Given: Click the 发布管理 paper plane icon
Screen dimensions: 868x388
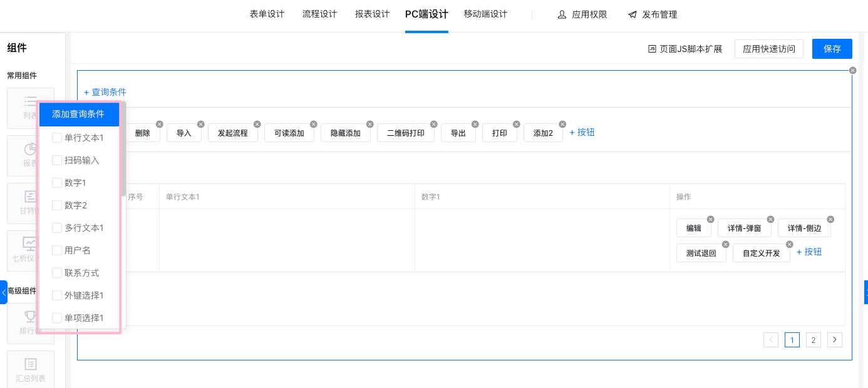Looking at the screenshot, I should (633, 14).
